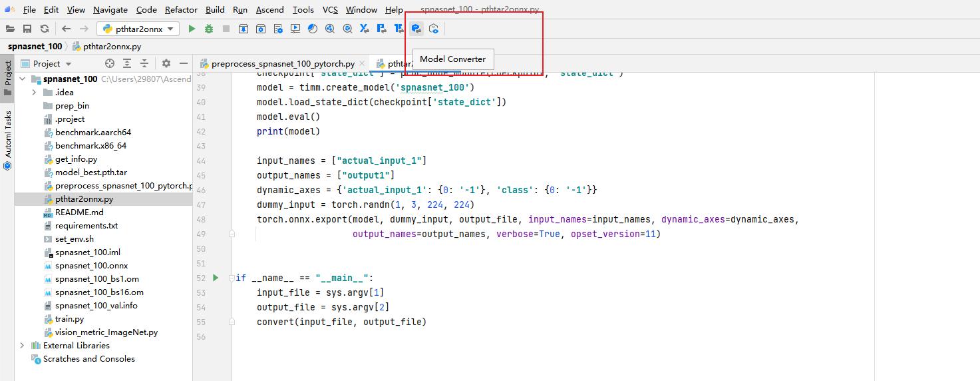Image resolution: width=980 pixels, height=381 pixels.
Task: Select benchmark.x86_64 in the Project tree
Action: coord(90,145)
